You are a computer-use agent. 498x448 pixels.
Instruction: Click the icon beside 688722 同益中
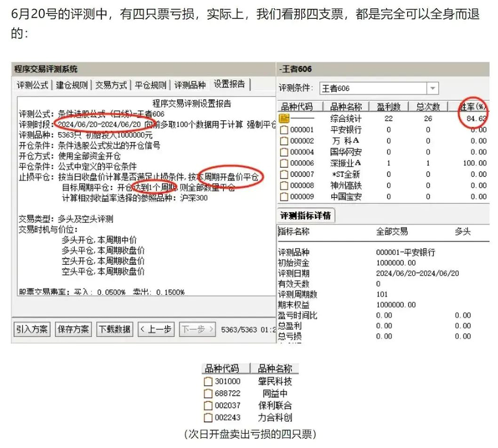208,394
